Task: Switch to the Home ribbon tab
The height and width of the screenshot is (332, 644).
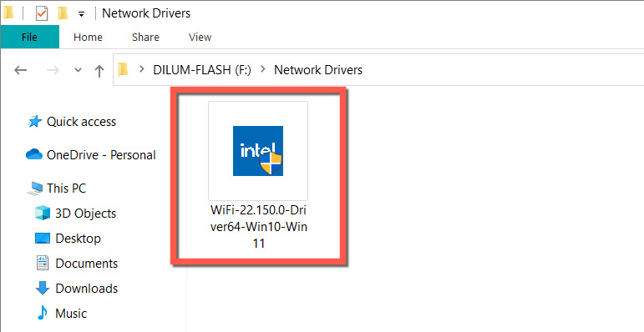Action: pos(88,37)
